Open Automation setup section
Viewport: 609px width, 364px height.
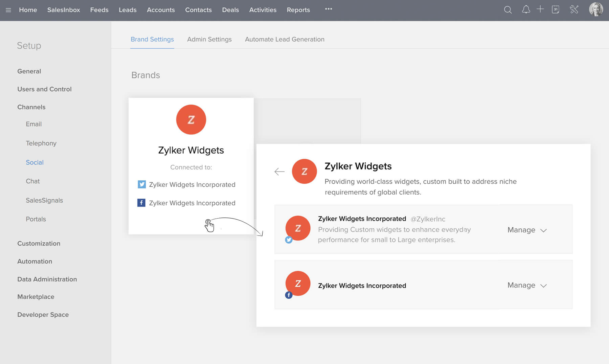tap(35, 261)
